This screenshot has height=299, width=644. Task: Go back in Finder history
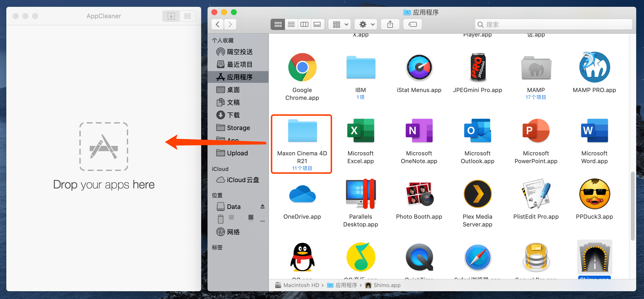click(x=218, y=24)
